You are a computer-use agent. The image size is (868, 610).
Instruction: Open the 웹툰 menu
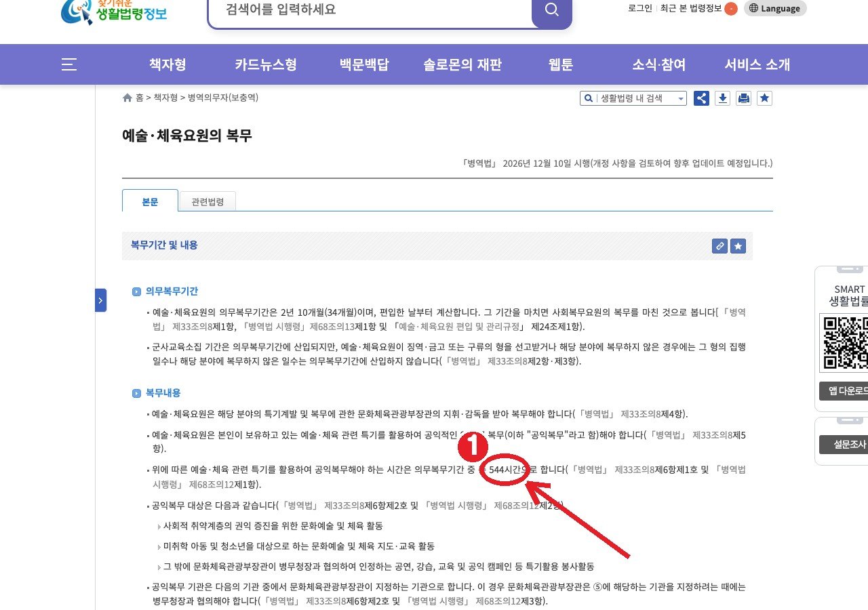(x=561, y=64)
